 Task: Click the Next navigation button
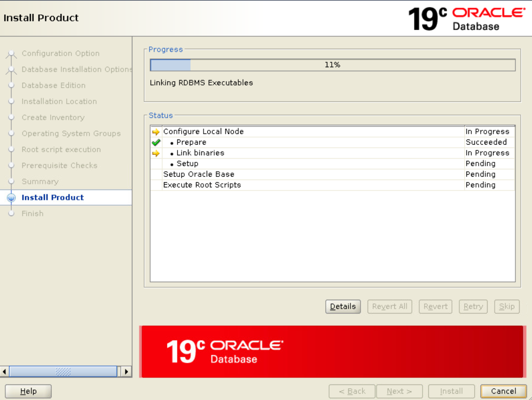[400, 391]
